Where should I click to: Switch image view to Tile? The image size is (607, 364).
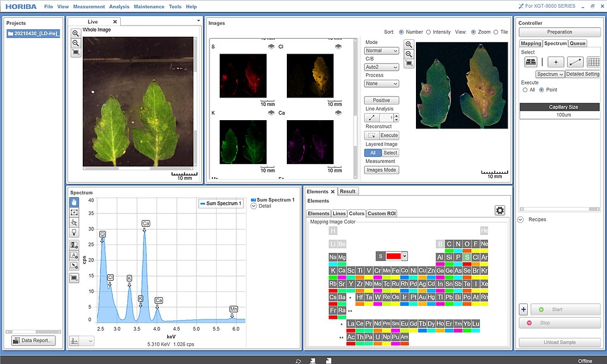click(x=496, y=32)
